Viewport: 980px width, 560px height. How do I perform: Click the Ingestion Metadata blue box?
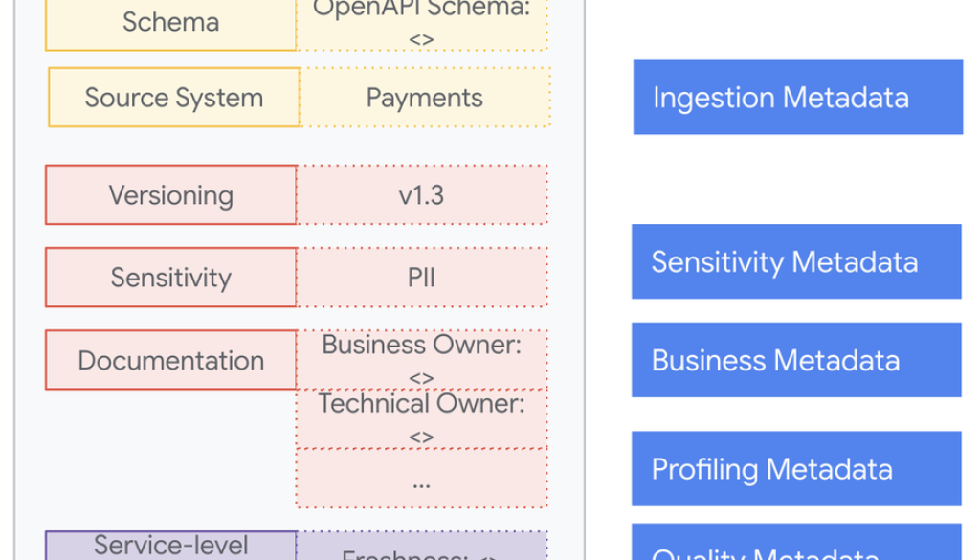(797, 98)
